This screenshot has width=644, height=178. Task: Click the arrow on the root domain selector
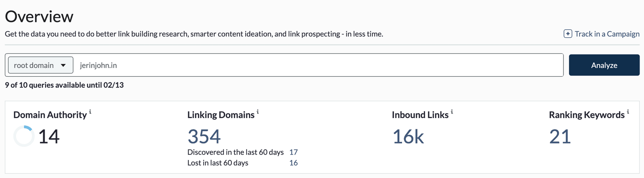63,65
